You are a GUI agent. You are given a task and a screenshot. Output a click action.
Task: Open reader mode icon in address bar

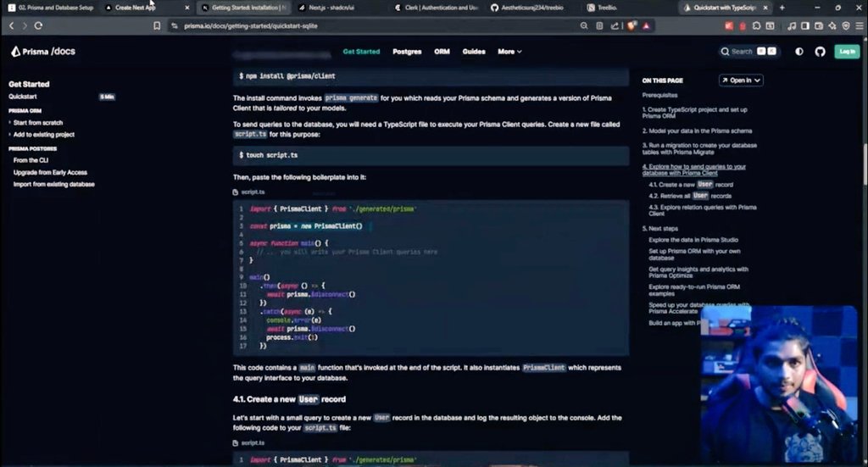(x=599, y=26)
